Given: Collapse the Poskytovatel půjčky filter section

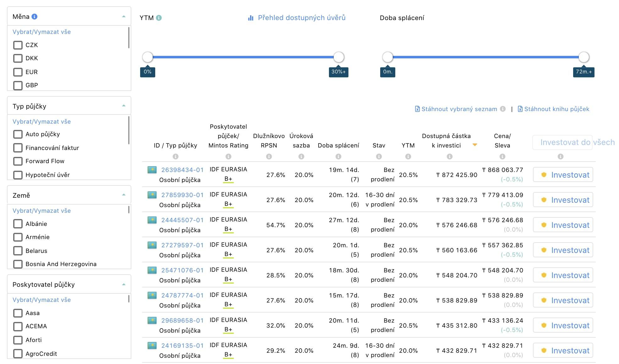Looking at the screenshot, I should point(124,284).
